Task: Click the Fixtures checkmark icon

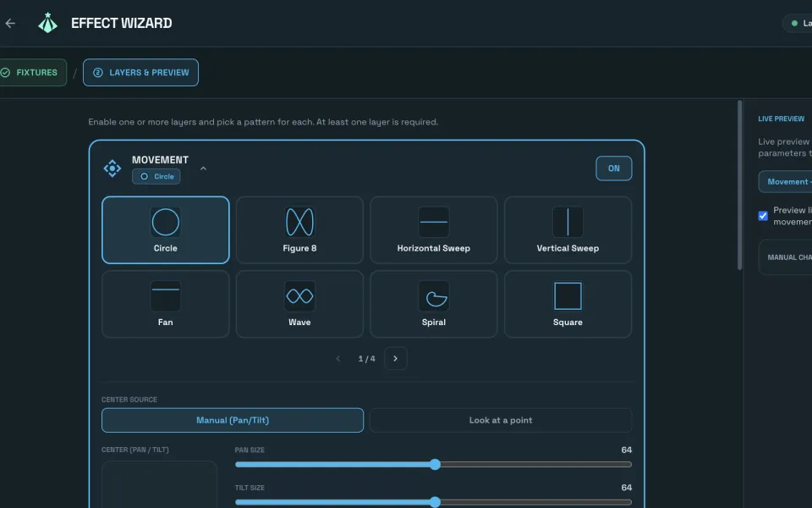Action: (x=5, y=73)
